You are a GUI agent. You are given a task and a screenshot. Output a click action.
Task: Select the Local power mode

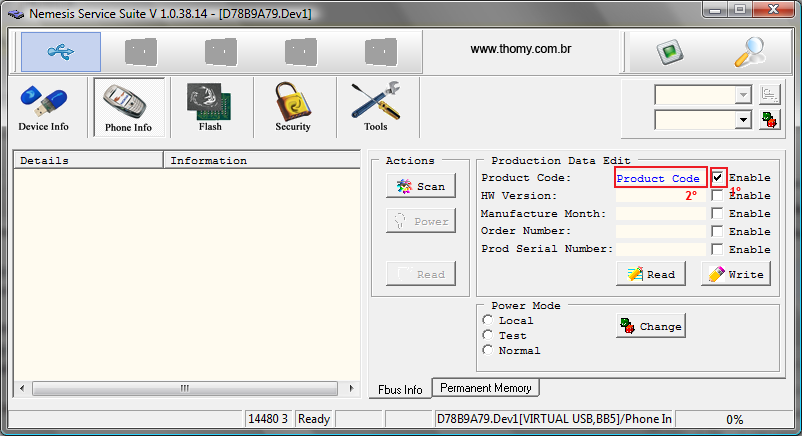pos(487,320)
